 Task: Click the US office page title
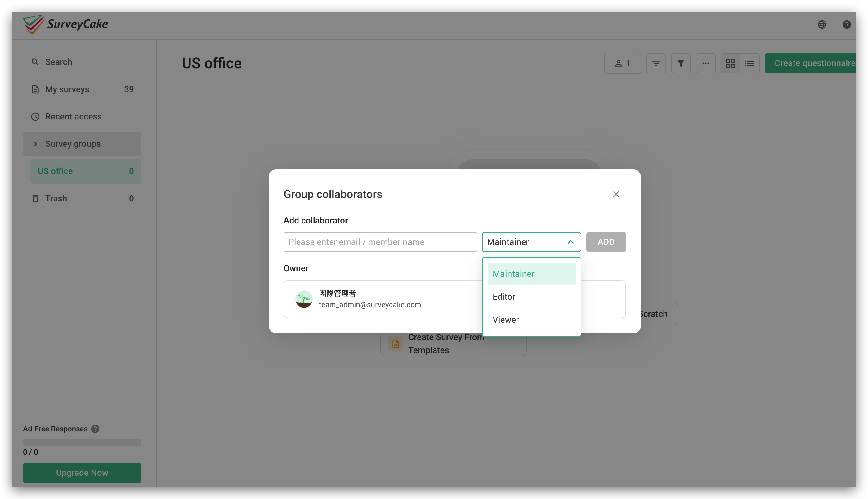coord(212,63)
